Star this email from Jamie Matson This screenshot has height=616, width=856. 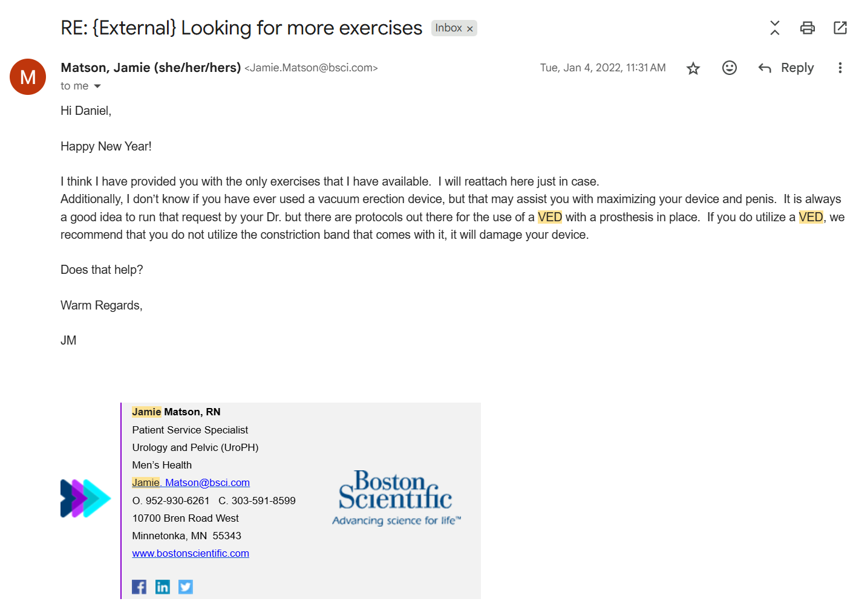click(693, 68)
